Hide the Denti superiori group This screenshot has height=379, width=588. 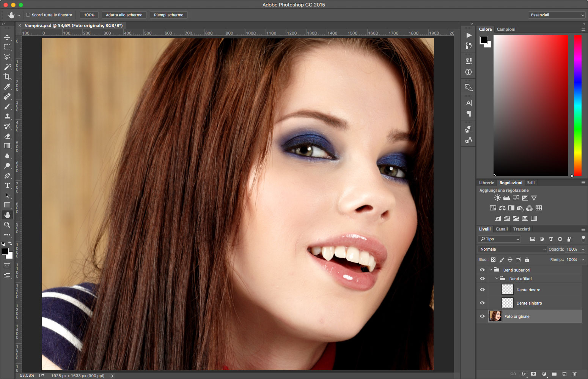(x=482, y=270)
